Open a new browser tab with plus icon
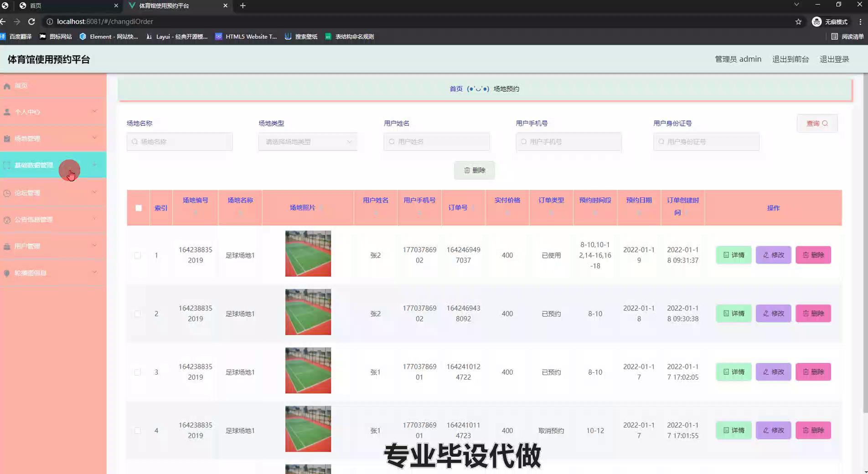Screen dimensions: 868x474 (x=243, y=5)
